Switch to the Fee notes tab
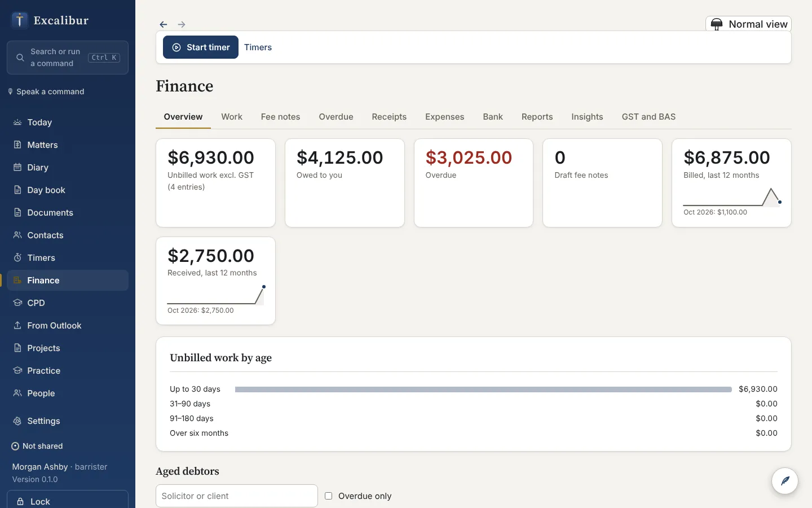Viewport: 812px width, 508px height. pos(280,117)
